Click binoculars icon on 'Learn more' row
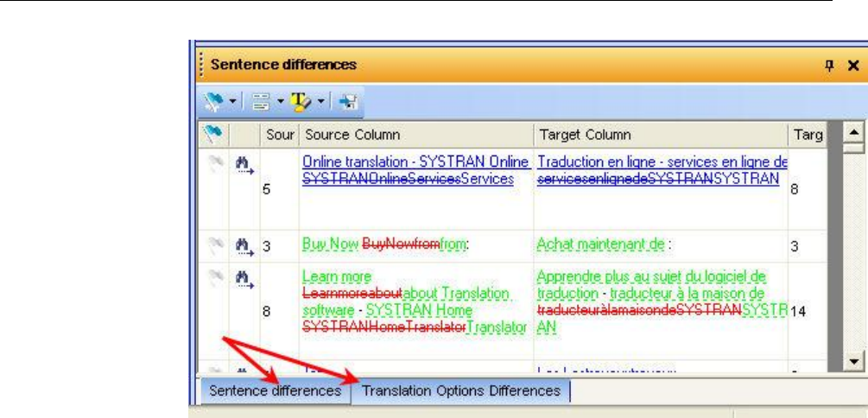The height and width of the screenshot is (418, 868). tap(244, 278)
